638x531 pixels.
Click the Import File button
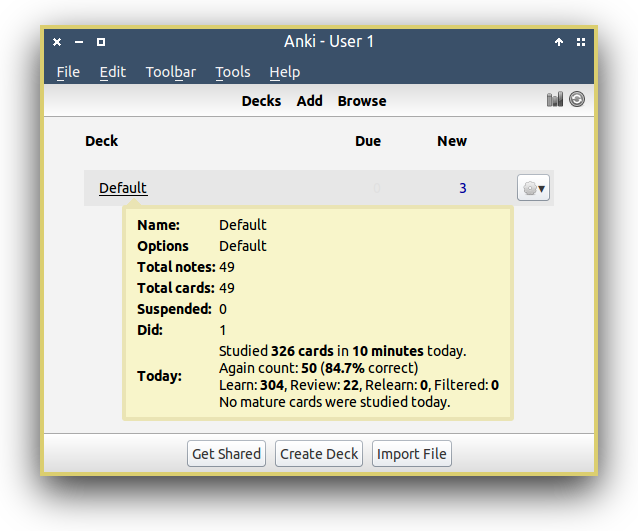click(x=412, y=454)
